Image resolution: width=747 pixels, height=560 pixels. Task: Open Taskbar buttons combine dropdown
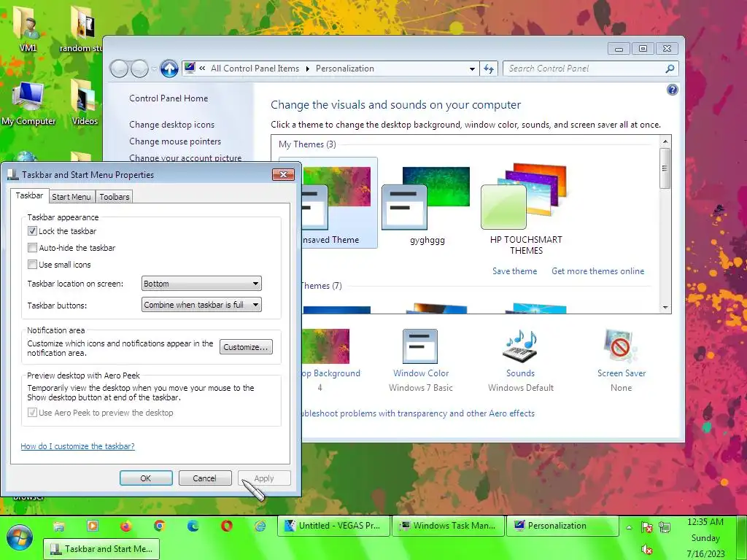201,305
